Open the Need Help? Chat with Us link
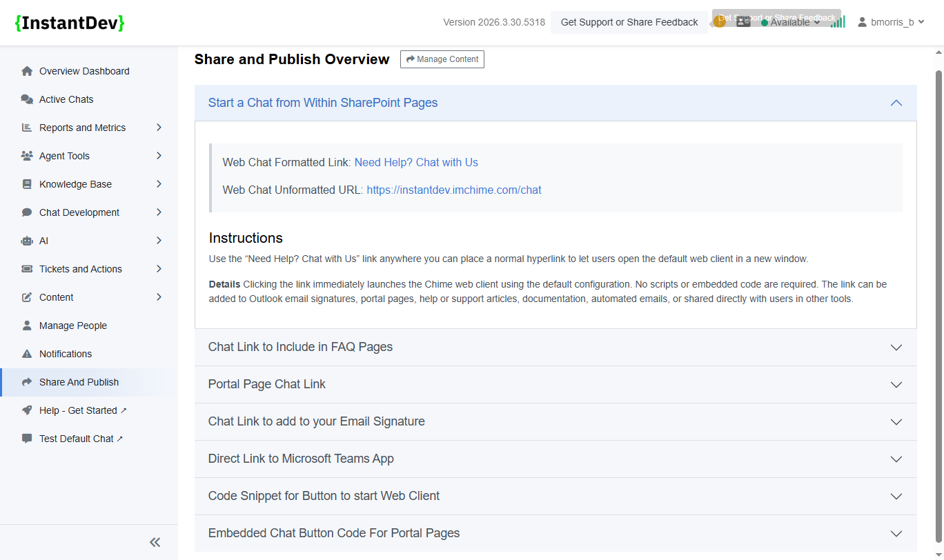The width and height of the screenshot is (944, 560). click(416, 163)
